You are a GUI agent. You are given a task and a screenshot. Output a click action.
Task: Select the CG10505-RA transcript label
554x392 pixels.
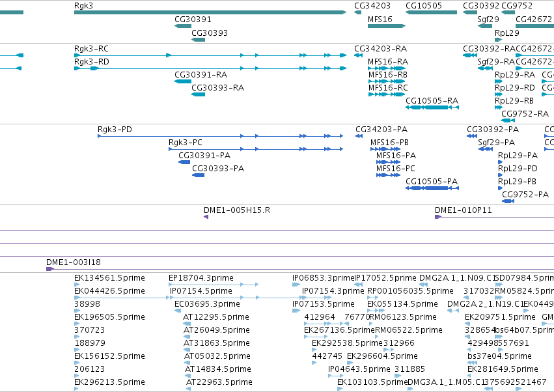(x=432, y=101)
